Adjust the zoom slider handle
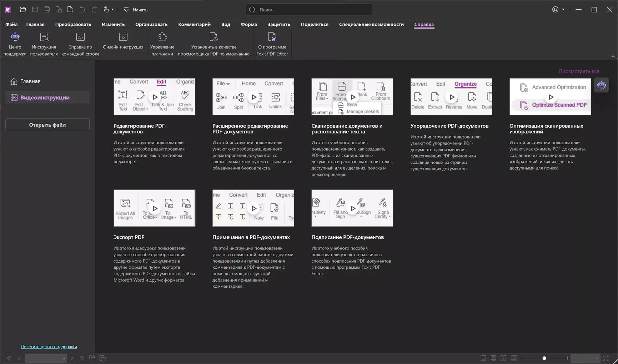618x364 pixels. tap(544, 358)
